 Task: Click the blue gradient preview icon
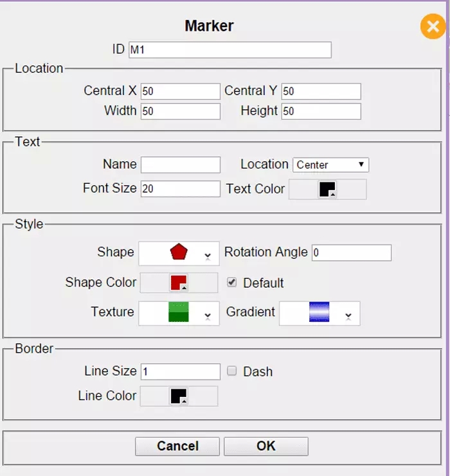(x=319, y=312)
